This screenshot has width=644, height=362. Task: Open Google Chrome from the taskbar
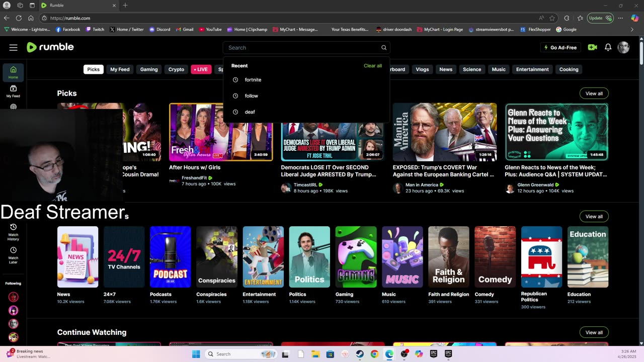tap(374, 354)
